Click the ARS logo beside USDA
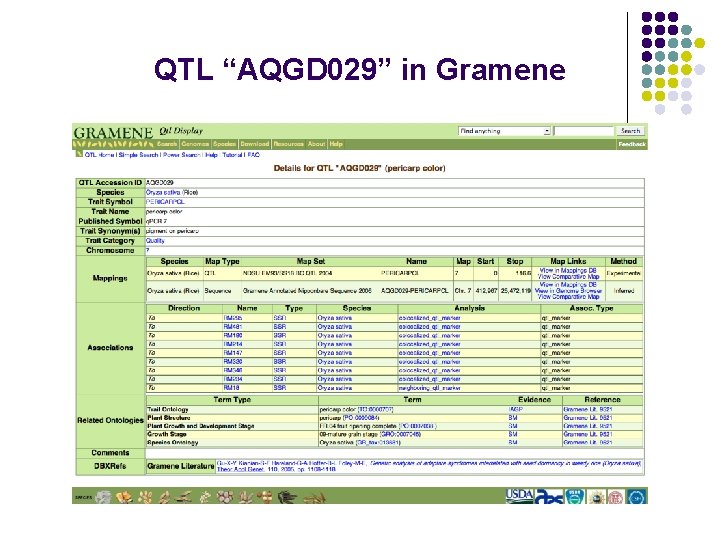720x540 pixels. coord(550,497)
